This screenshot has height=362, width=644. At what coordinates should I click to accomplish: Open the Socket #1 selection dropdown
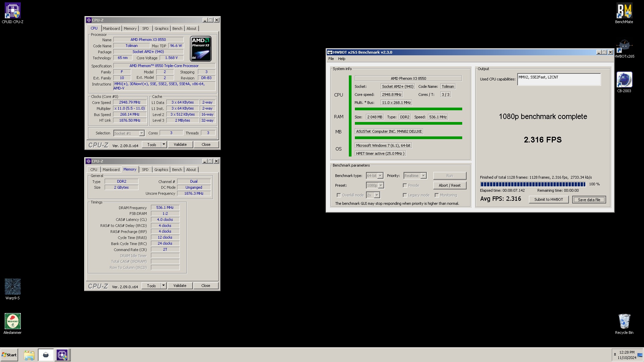(x=129, y=133)
